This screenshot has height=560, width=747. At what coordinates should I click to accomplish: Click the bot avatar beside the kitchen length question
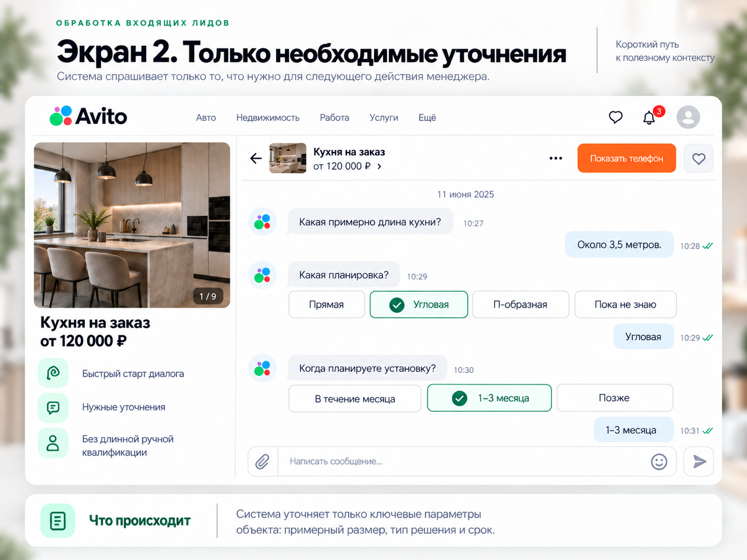tap(263, 222)
